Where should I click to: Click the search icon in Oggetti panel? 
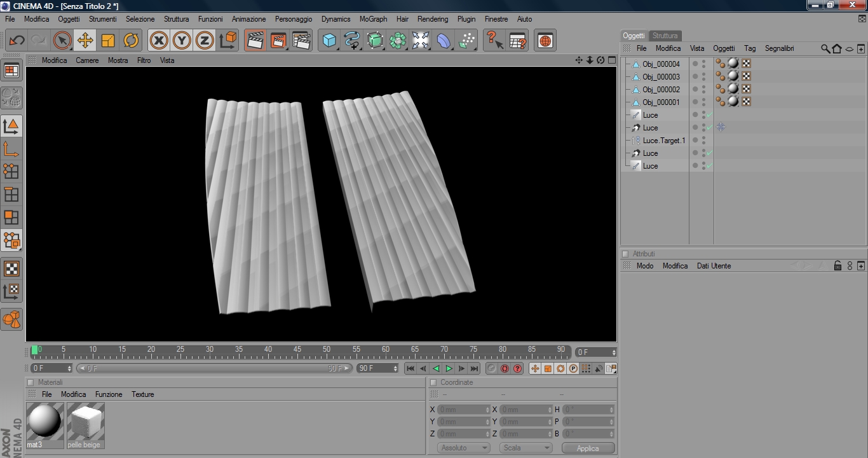[x=825, y=48]
